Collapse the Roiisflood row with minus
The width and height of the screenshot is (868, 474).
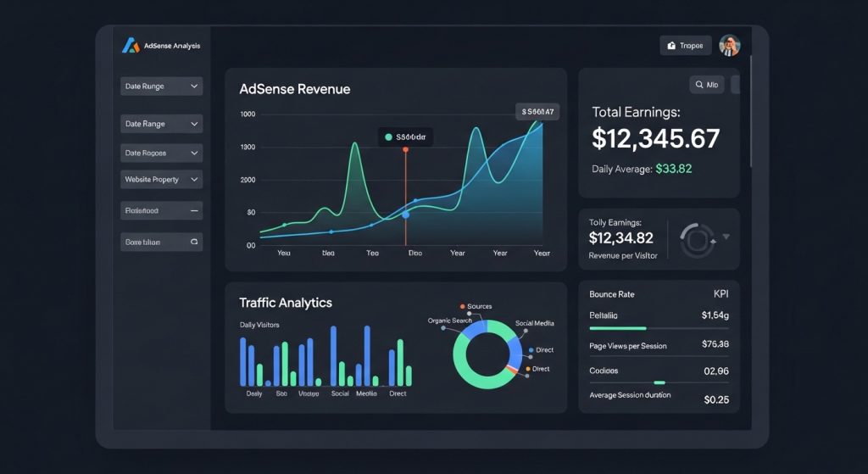tap(194, 211)
